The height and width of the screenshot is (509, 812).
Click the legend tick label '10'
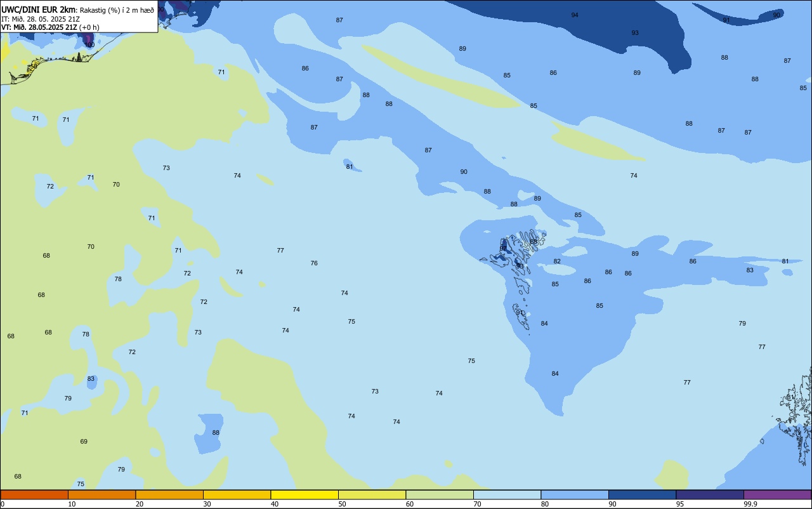pyautogui.click(x=72, y=504)
